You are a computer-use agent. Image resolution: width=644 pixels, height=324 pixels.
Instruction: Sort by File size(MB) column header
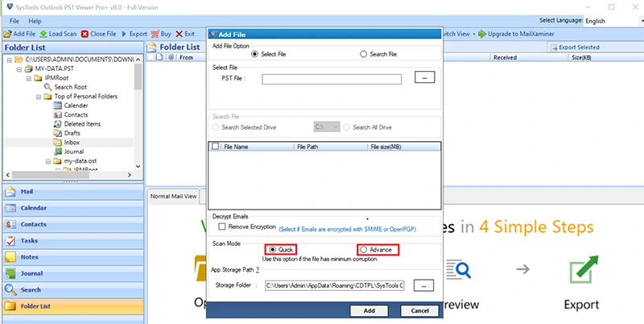click(x=386, y=147)
